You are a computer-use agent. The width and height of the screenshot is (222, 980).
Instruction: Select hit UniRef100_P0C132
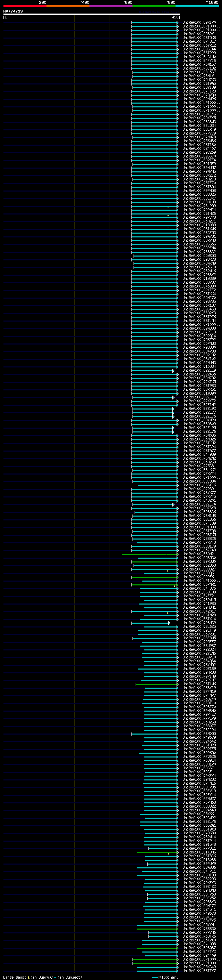coord(199,68)
